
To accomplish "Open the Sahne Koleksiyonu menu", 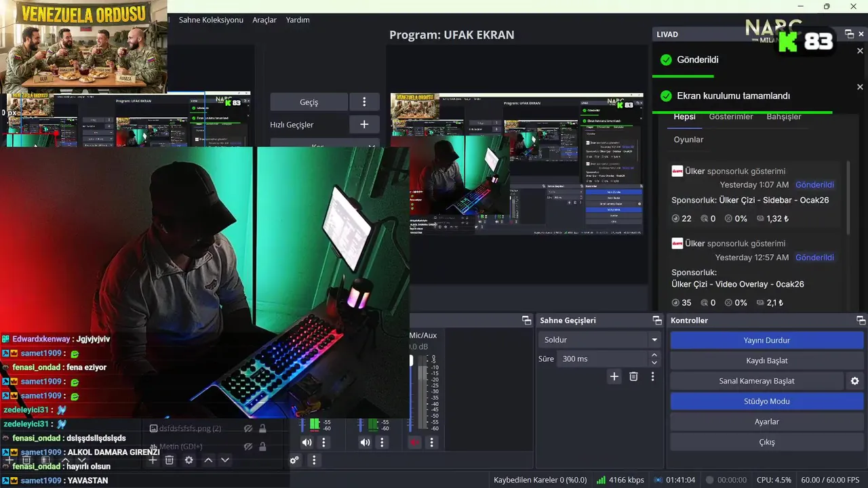I will tap(211, 20).
